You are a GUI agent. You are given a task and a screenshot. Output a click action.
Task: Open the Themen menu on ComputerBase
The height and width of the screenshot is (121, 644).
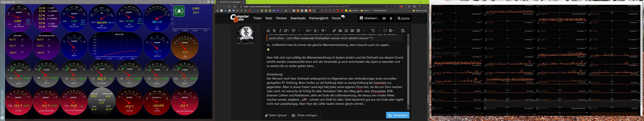[x=281, y=18]
